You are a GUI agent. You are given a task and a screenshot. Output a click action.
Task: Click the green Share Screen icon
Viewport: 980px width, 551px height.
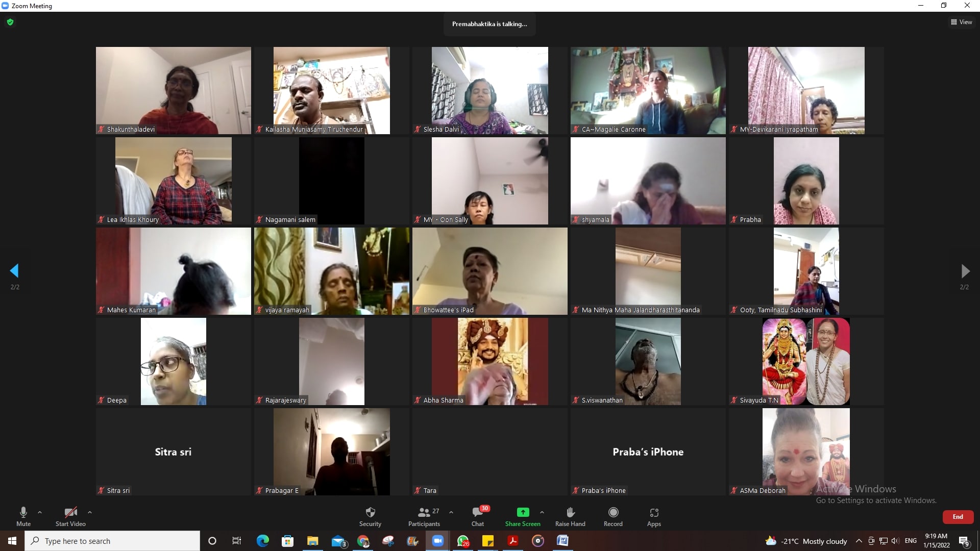523,512
